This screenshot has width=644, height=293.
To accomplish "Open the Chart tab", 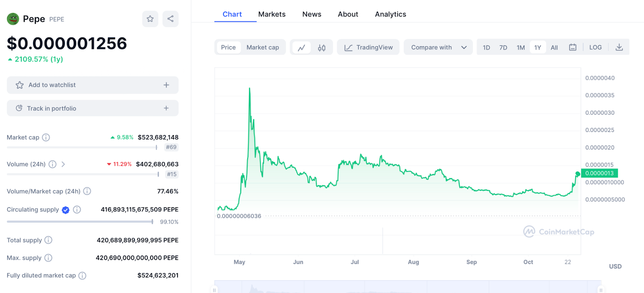I will coord(232,14).
